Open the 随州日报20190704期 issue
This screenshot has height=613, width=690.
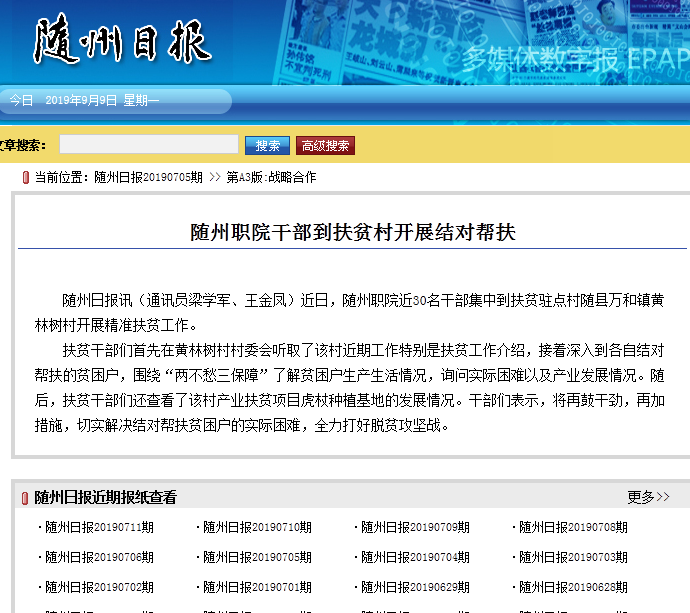[x=415, y=557]
